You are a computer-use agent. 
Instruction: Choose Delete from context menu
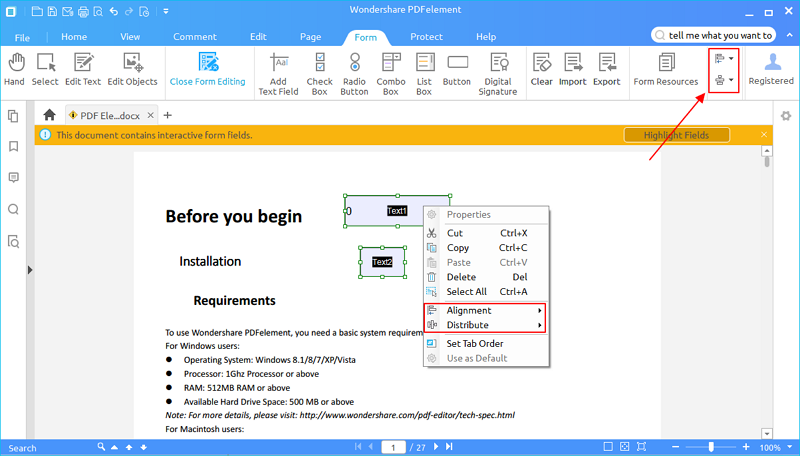485,277
